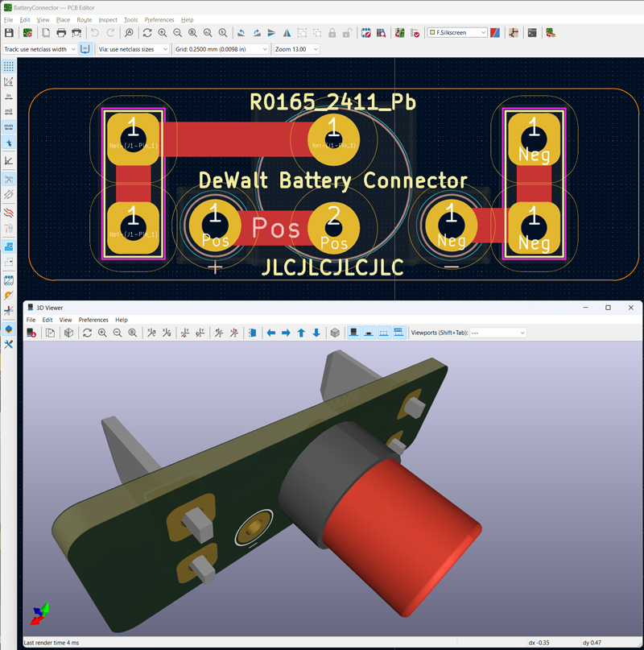This screenshot has height=650, width=644.
Task: Open the Route menu
Action: (85, 19)
